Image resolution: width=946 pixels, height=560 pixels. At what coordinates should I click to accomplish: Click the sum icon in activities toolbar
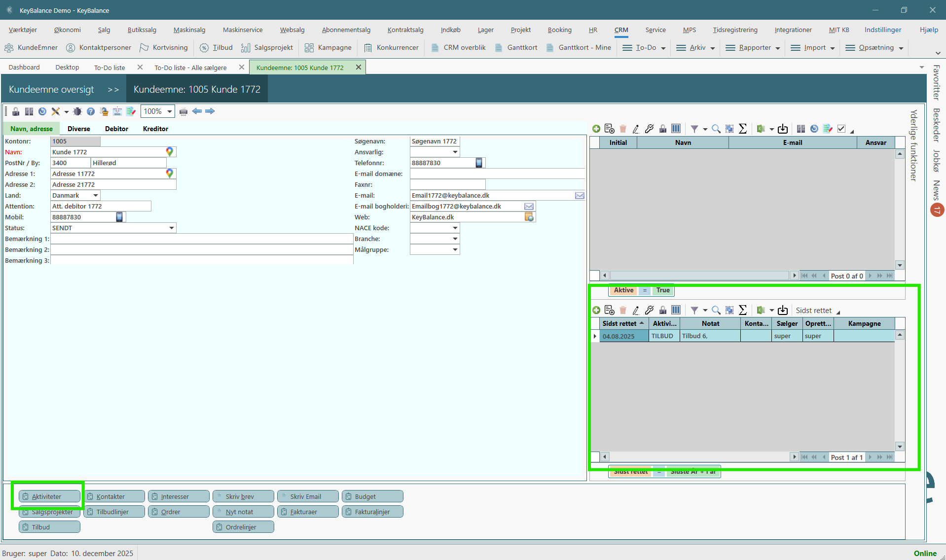743,310
